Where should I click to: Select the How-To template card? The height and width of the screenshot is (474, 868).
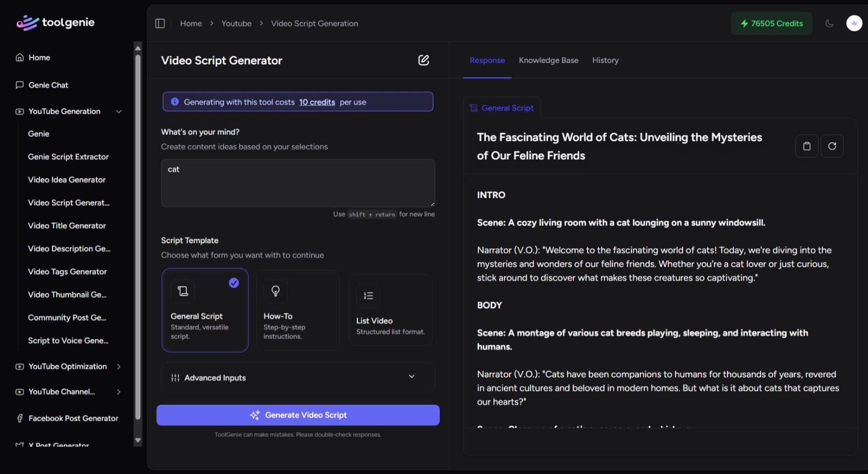[x=298, y=310]
